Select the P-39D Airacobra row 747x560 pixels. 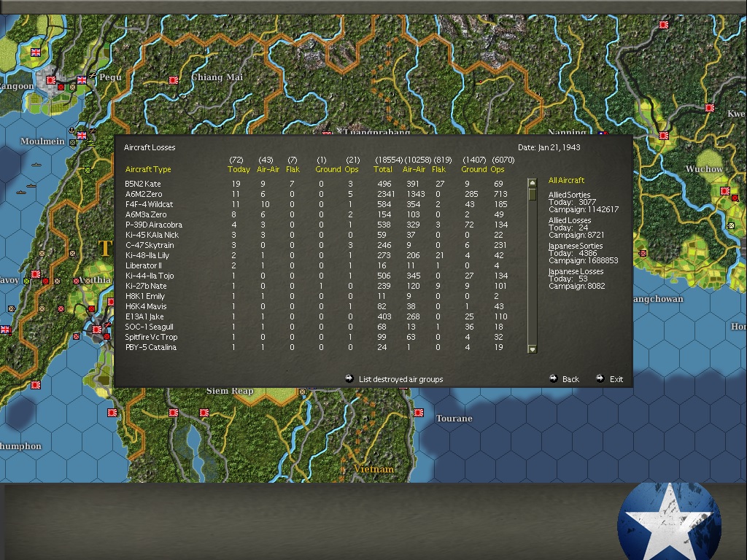tap(317, 225)
